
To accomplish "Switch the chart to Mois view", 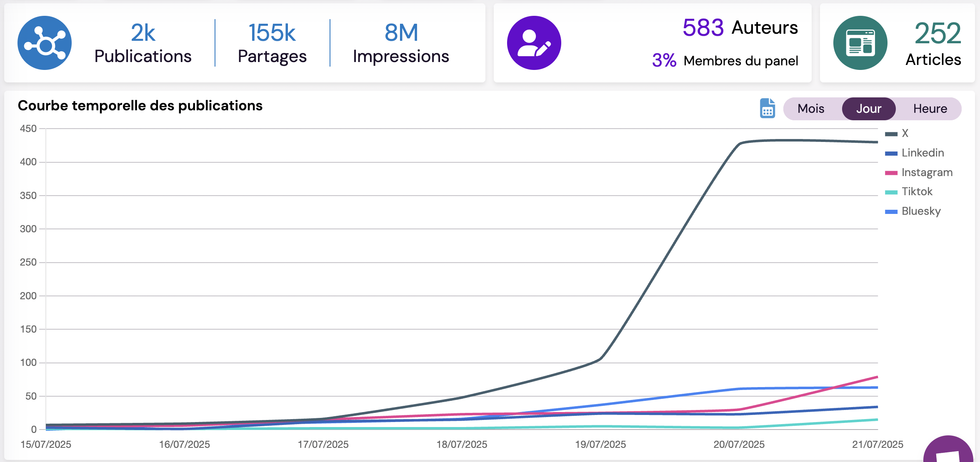I will (810, 109).
